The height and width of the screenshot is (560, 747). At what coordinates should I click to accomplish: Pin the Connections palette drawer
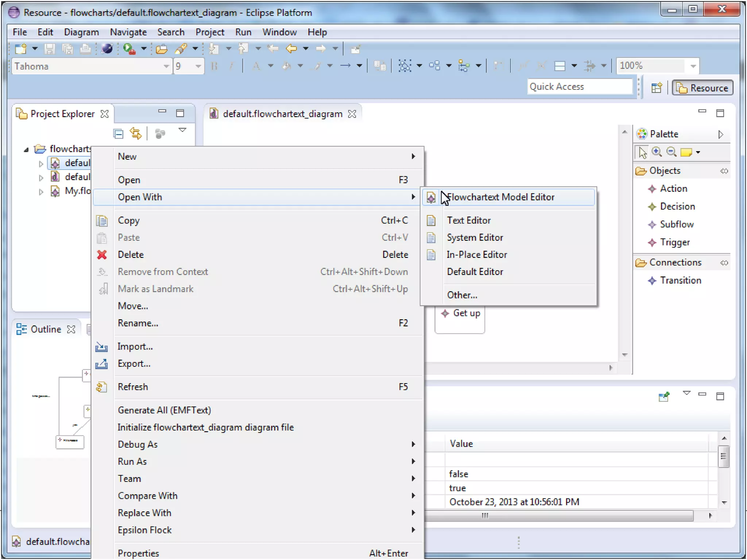point(724,263)
